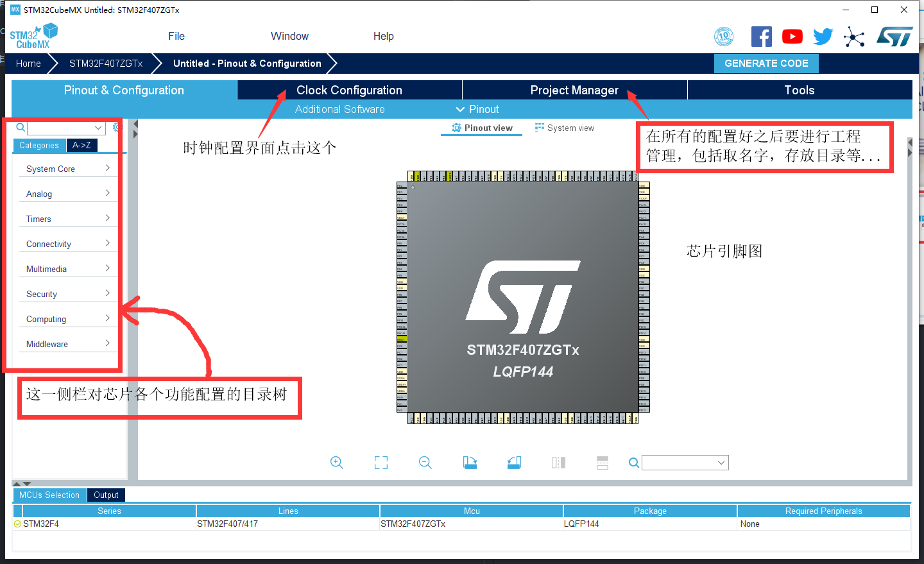Expand the Timers category
Screen dimensions: 924x564
click(68, 219)
